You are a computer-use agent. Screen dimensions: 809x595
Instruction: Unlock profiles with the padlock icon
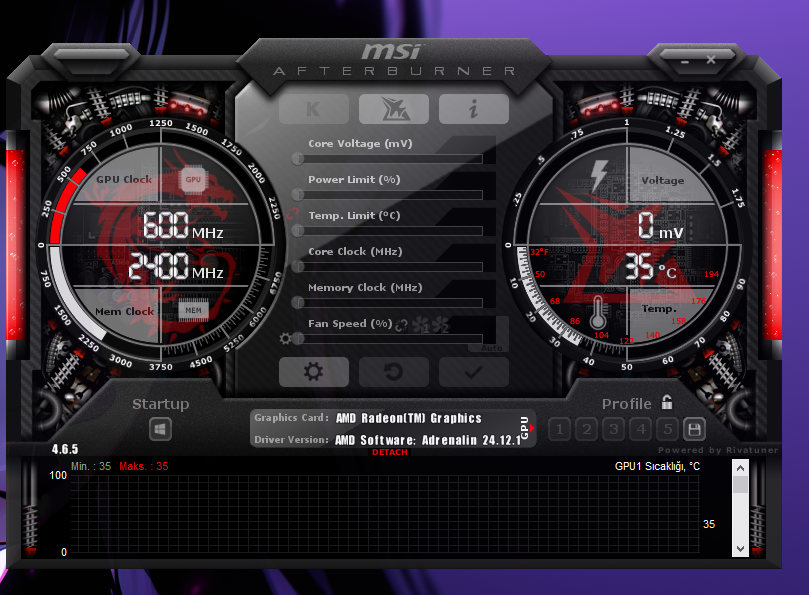point(667,403)
